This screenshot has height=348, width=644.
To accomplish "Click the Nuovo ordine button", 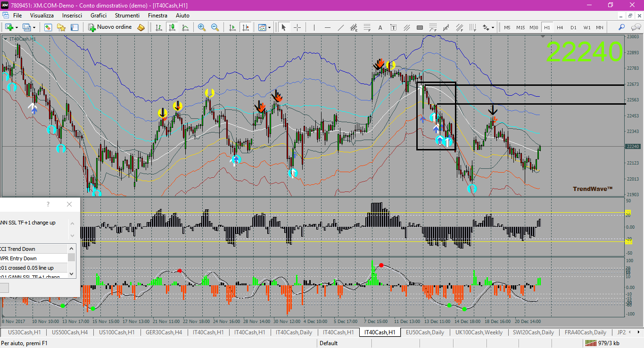I will [x=111, y=27].
